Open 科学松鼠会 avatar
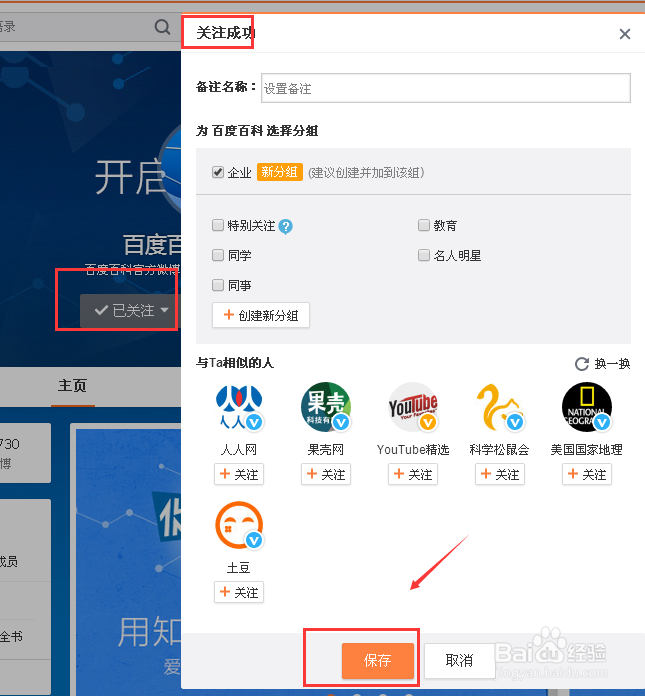Image resolution: width=645 pixels, height=696 pixels. point(500,407)
